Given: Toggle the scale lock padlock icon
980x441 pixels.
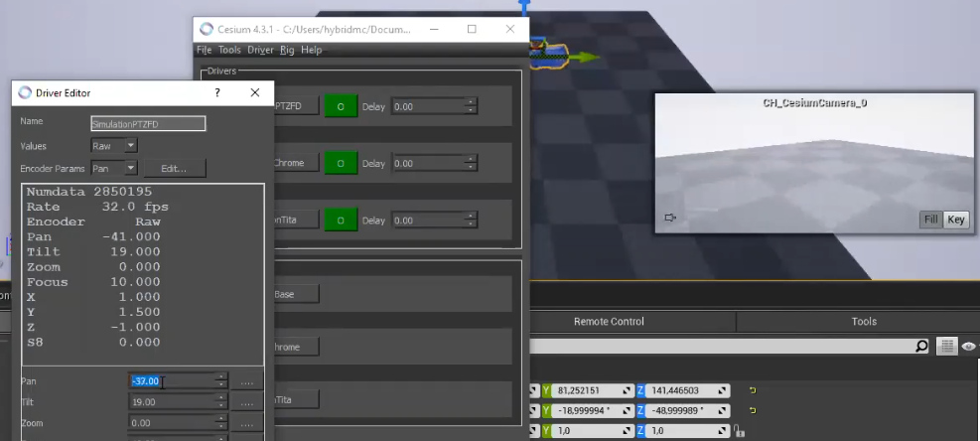Looking at the screenshot, I should click(738, 430).
